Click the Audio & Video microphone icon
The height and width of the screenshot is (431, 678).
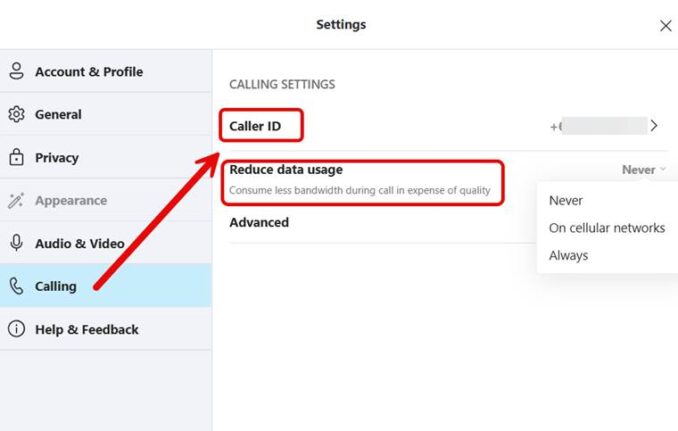pos(16,243)
